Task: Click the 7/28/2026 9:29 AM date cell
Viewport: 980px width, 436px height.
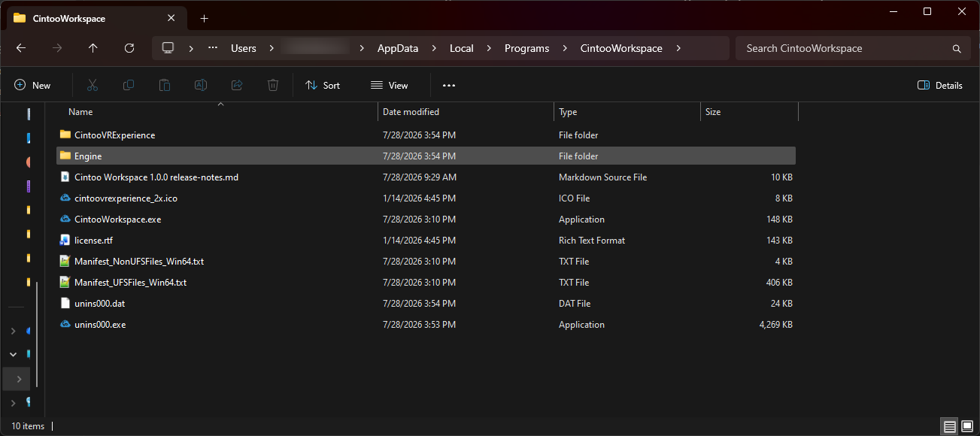Action: pyautogui.click(x=420, y=177)
